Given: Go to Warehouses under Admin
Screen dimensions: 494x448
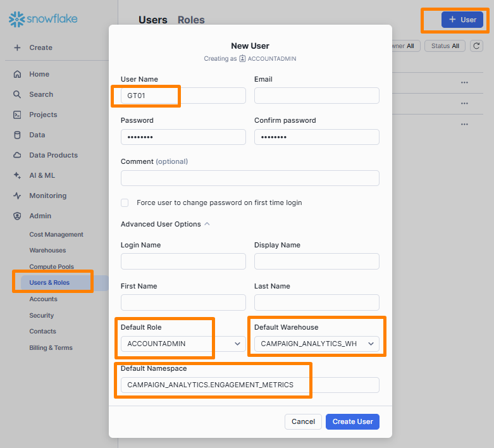Looking at the screenshot, I should click(47, 251).
